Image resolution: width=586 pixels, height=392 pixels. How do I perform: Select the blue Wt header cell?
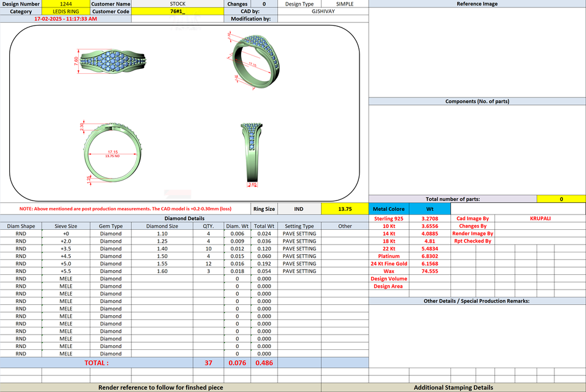point(430,208)
